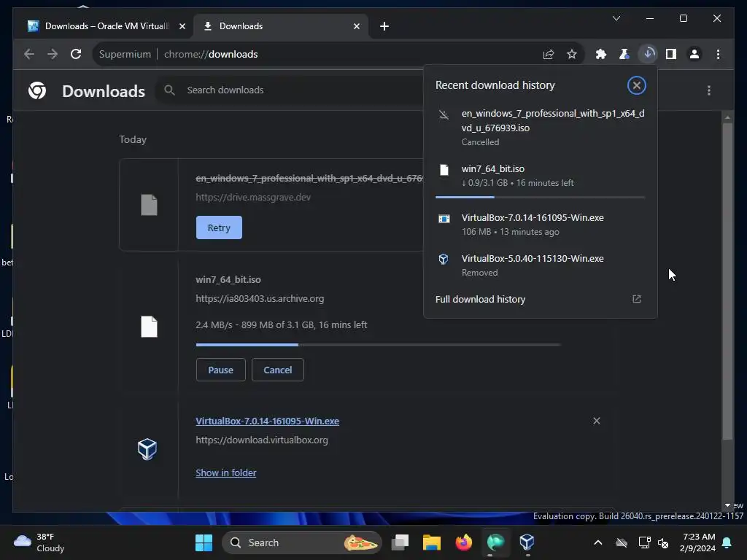Click the drive.massgrave.dev source URL
Viewport: 747px width, 560px height.
[x=253, y=197]
